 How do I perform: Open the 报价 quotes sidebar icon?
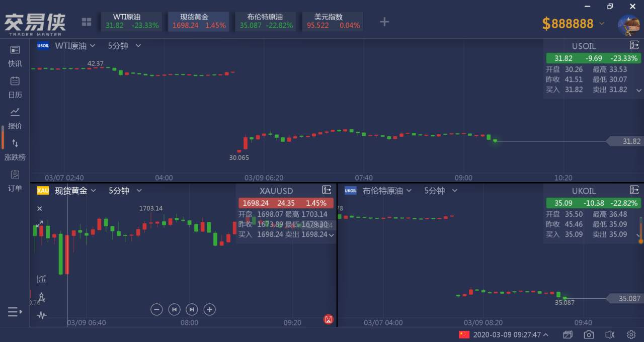(15, 112)
